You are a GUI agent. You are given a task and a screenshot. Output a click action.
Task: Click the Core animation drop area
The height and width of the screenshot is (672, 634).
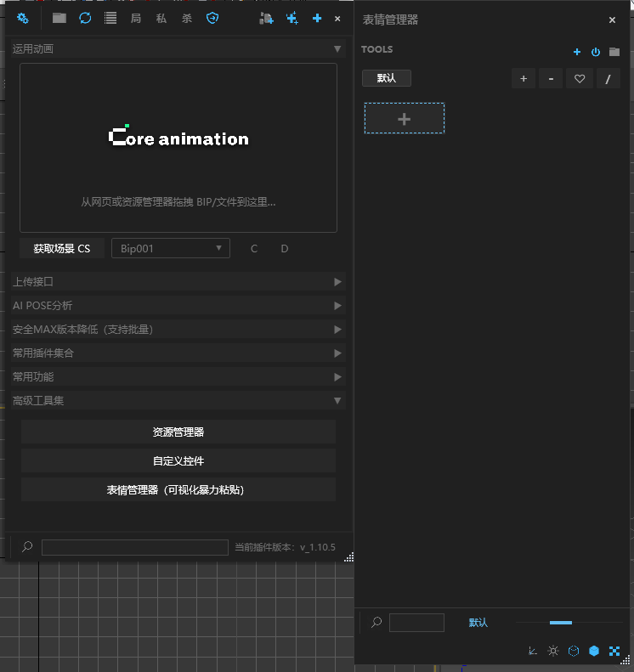point(178,148)
